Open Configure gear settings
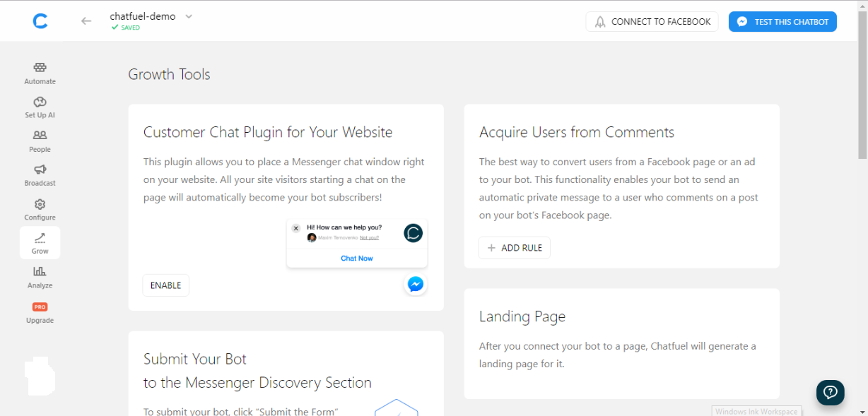Image resolution: width=868 pixels, height=416 pixels. [x=40, y=210]
